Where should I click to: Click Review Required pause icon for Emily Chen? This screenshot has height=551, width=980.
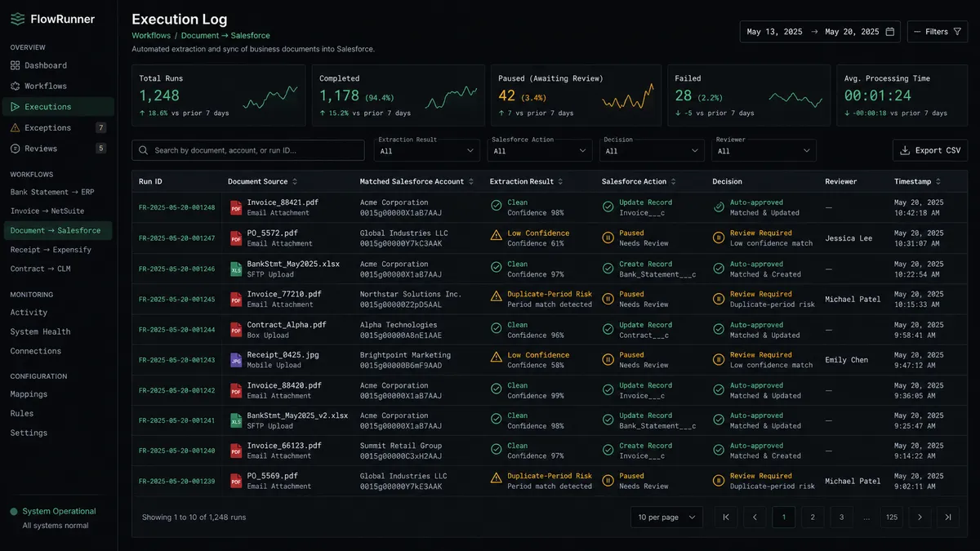coord(719,360)
